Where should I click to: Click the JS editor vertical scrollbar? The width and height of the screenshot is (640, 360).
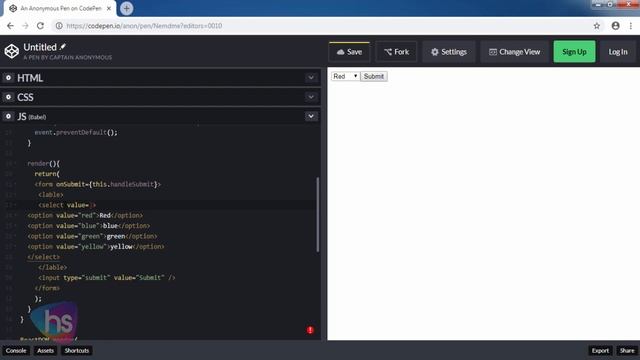point(318,214)
